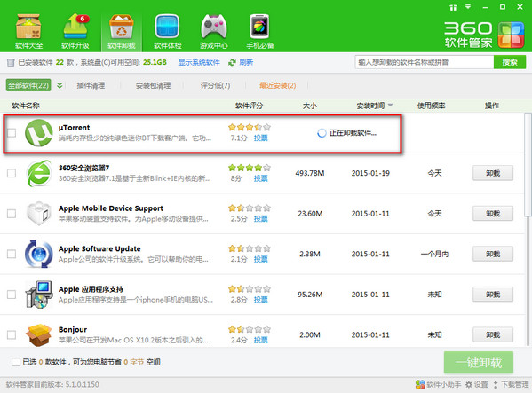Click the refresh icon beside 刷新
The height and width of the screenshot is (393, 532).
(232, 62)
